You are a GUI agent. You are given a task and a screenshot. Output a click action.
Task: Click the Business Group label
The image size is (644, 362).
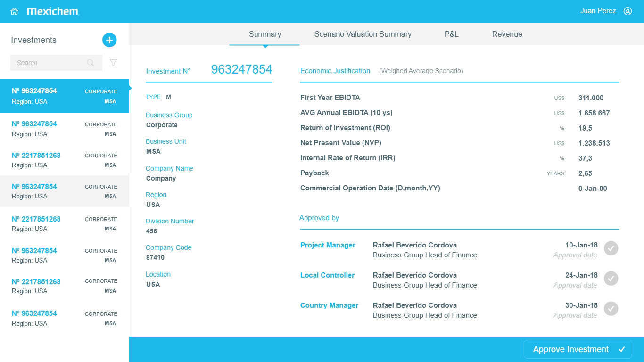click(169, 115)
